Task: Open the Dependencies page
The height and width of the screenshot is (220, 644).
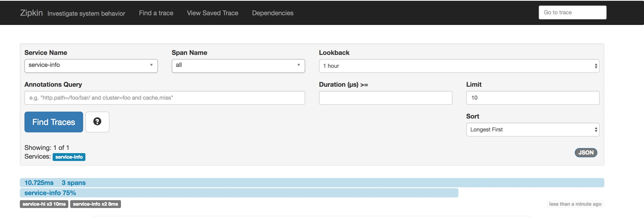Action: tap(273, 13)
